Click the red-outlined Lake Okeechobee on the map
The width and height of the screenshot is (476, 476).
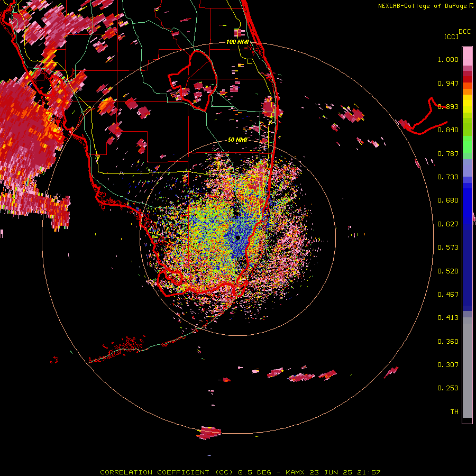193,81
